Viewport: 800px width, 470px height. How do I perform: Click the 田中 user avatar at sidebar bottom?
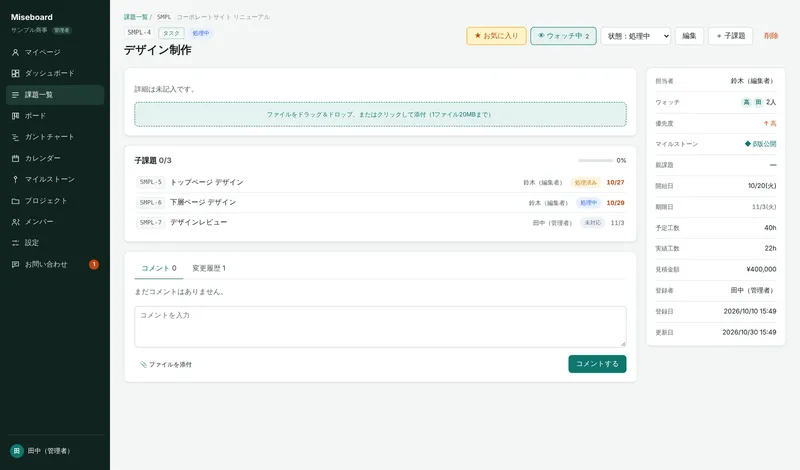click(17, 451)
